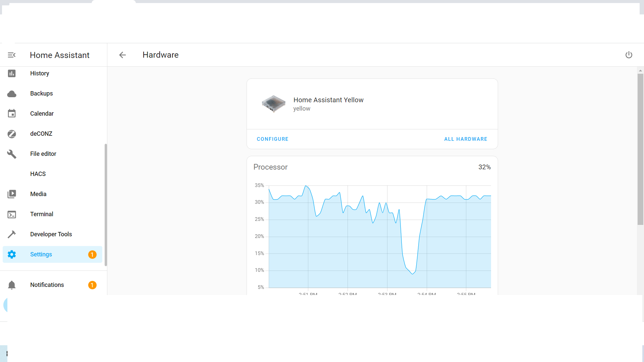644x362 pixels.
Task: Open the Settings gear icon
Action: click(x=12, y=254)
